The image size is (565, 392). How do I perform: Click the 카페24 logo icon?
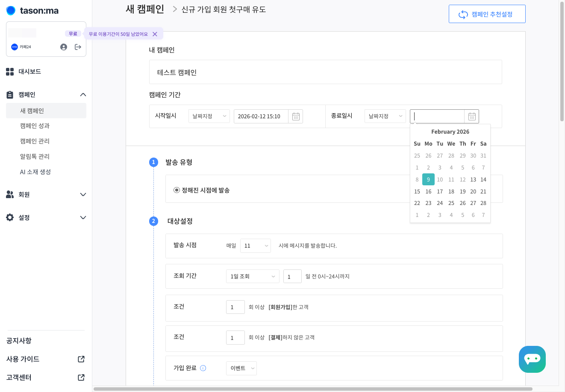click(15, 47)
